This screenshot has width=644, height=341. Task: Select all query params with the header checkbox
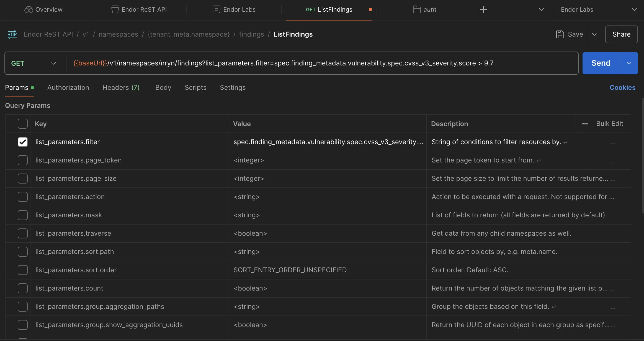pos(22,124)
